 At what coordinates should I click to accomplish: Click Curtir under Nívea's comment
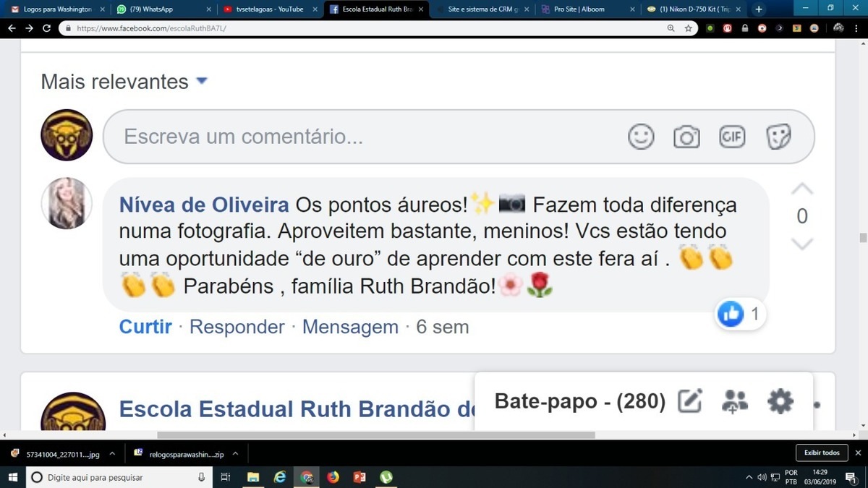(x=145, y=327)
